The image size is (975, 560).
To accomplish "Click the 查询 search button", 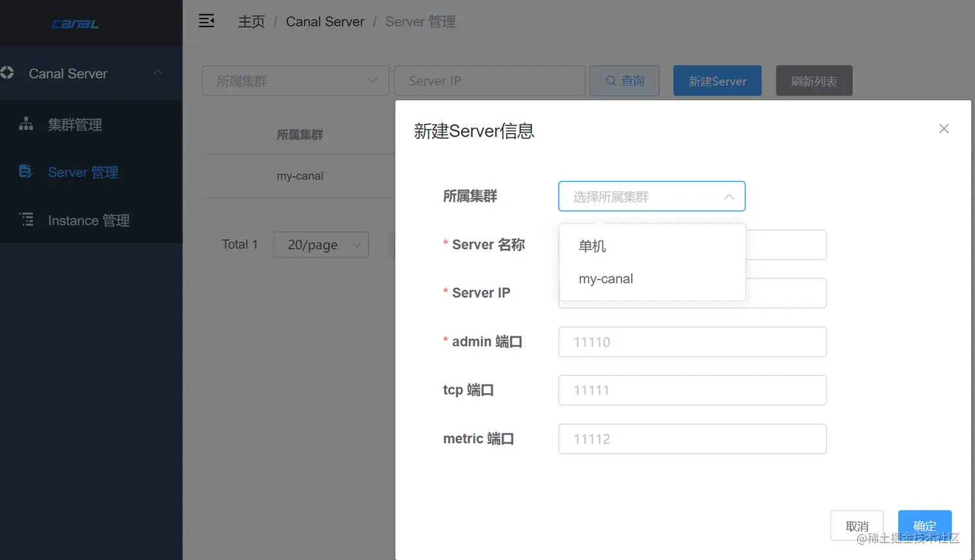I will tap(624, 81).
